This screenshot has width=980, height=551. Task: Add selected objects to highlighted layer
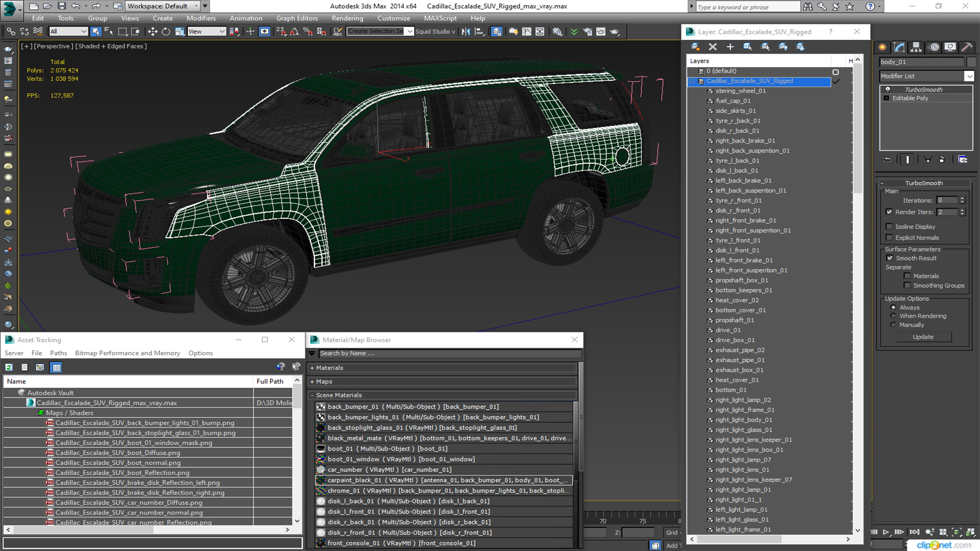tap(730, 47)
